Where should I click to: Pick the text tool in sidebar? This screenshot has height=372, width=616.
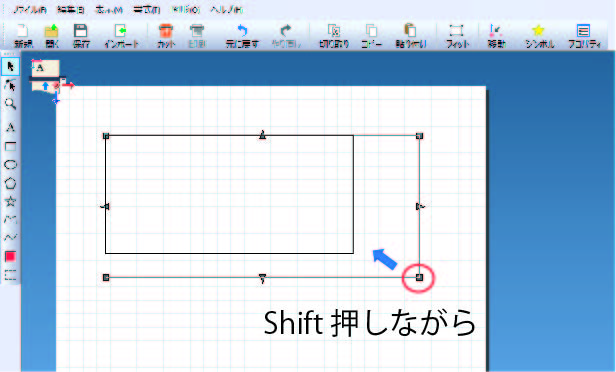[10, 127]
